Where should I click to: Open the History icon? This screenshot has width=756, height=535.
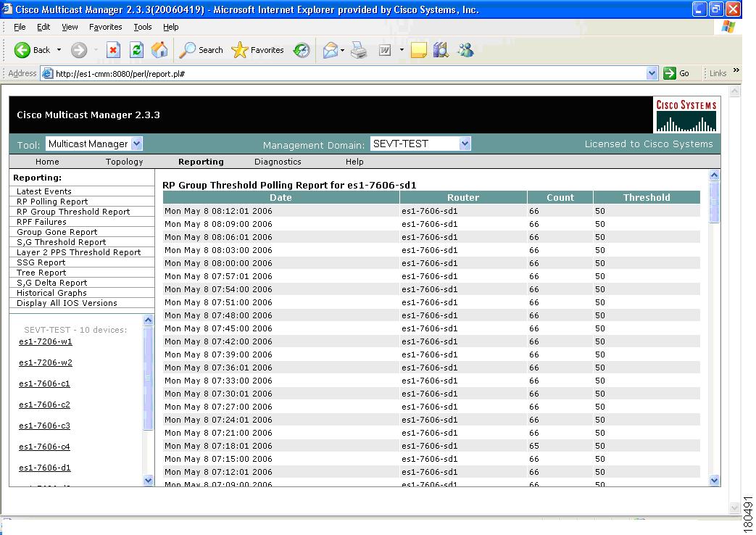302,50
